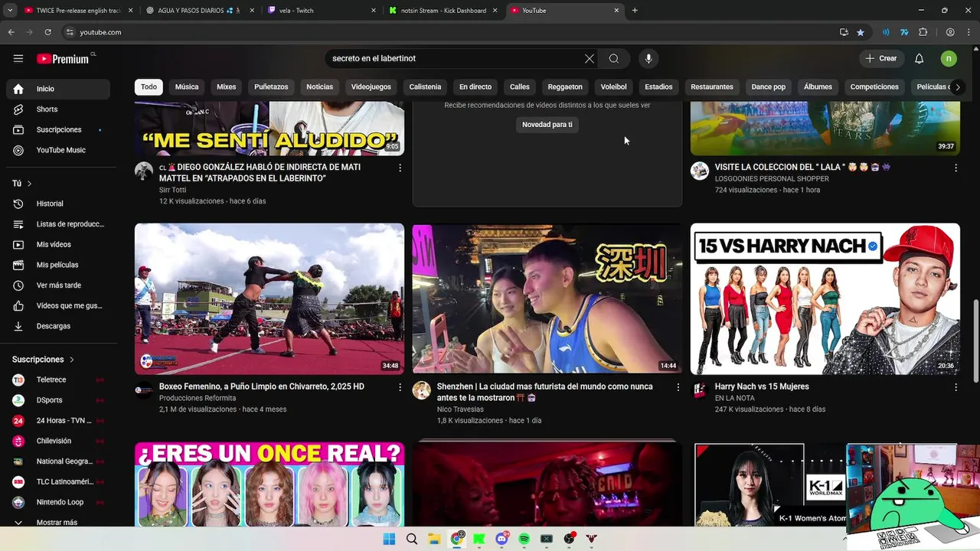Open Descargas in sidebar
The width and height of the screenshot is (980, 551).
58,326
